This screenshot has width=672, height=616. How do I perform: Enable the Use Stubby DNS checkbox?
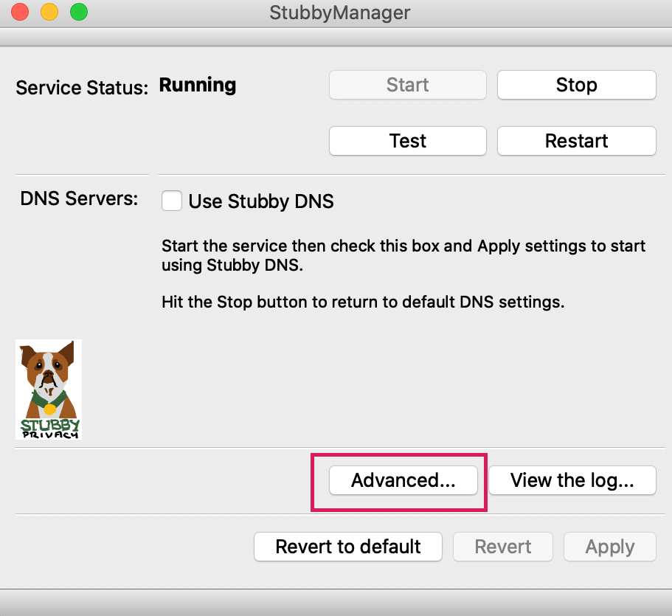click(171, 201)
